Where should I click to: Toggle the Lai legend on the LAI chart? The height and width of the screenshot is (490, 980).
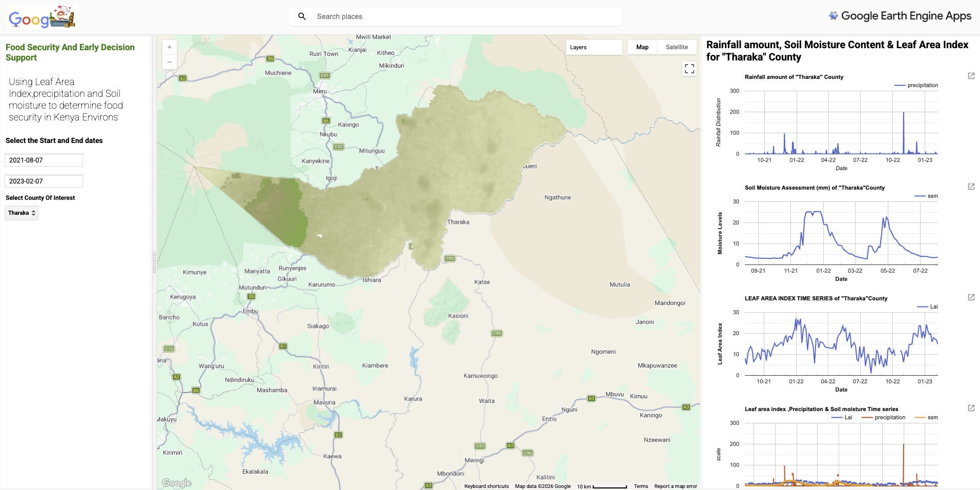click(934, 307)
